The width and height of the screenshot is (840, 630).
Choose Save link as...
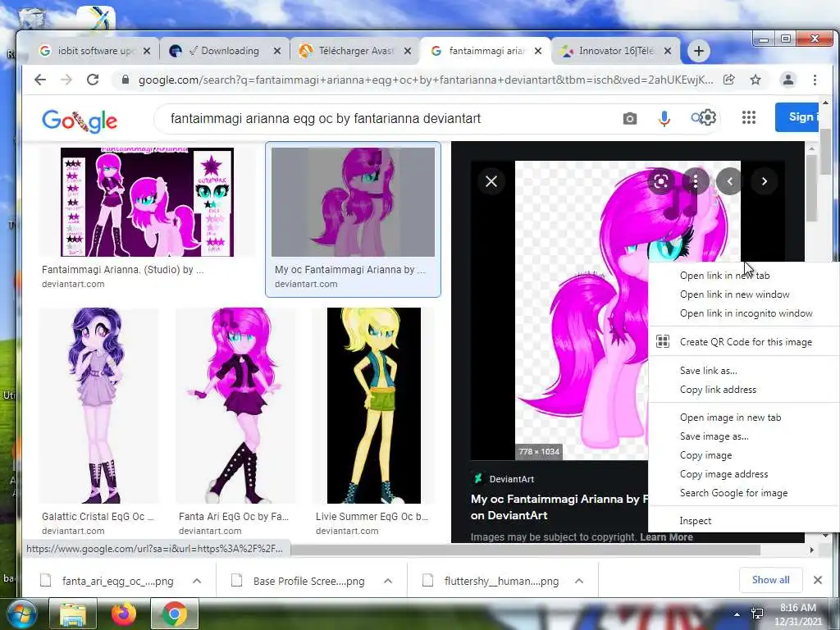(x=743, y=371)
